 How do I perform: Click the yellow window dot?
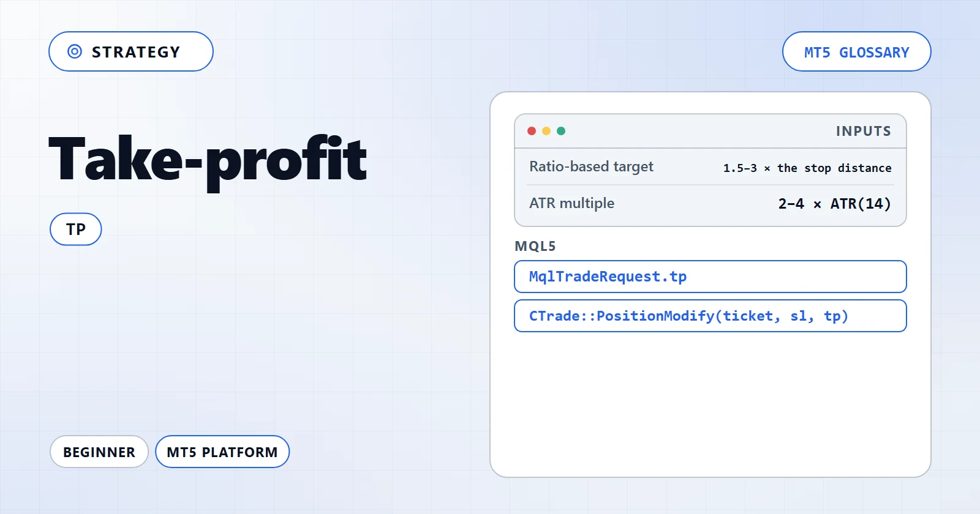pyautogui.click(x=546, y=131)
